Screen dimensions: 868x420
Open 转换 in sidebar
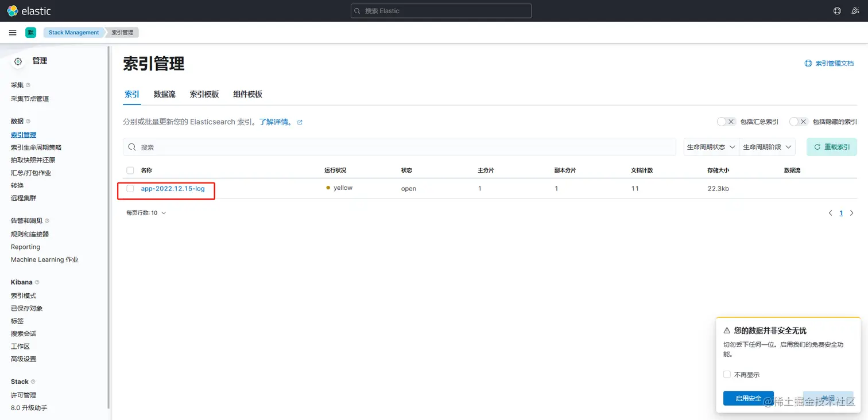tap(17, 185)
